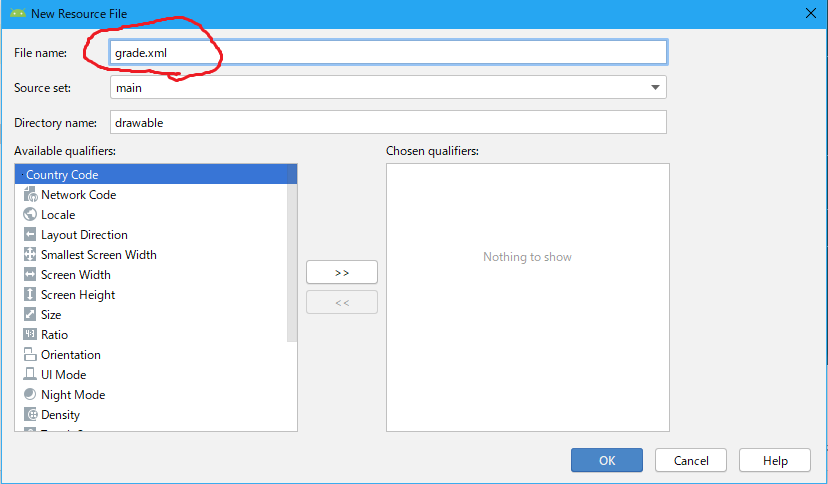Select the Ratio qualifier icon

click(x=30, y=334)
